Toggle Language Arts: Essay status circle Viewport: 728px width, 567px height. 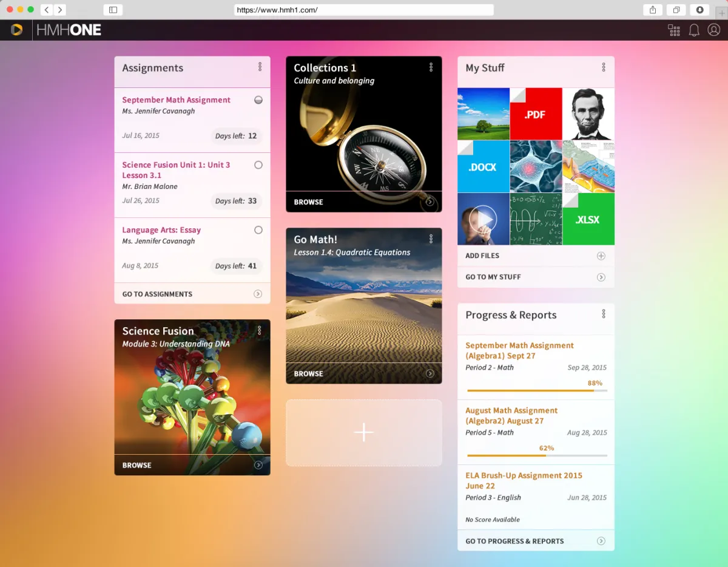coord(258,230)
